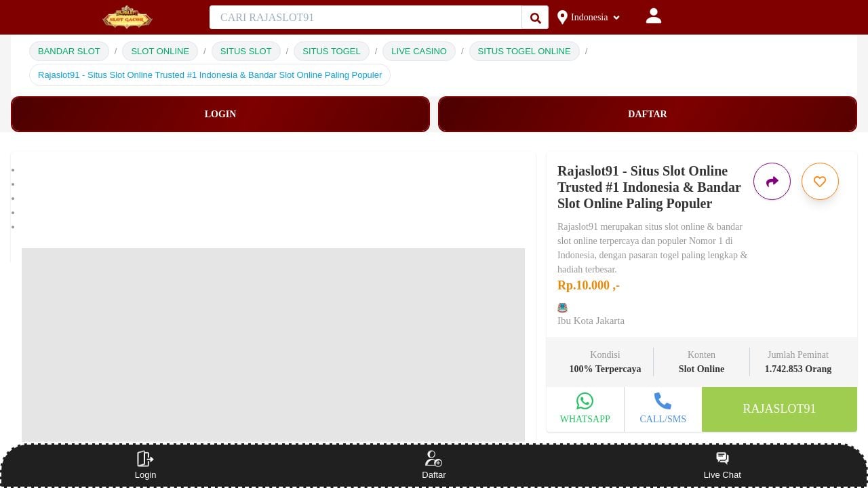Click the Rajaslot91 product heading
The width and height of the screenshot is (868, 488).
(x=649, y=187)
